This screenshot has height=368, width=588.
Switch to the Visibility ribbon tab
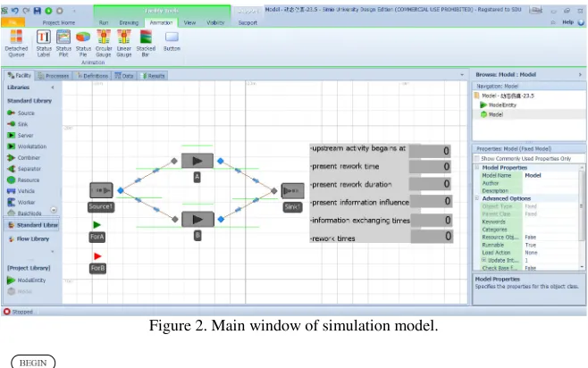click(215, 22)
